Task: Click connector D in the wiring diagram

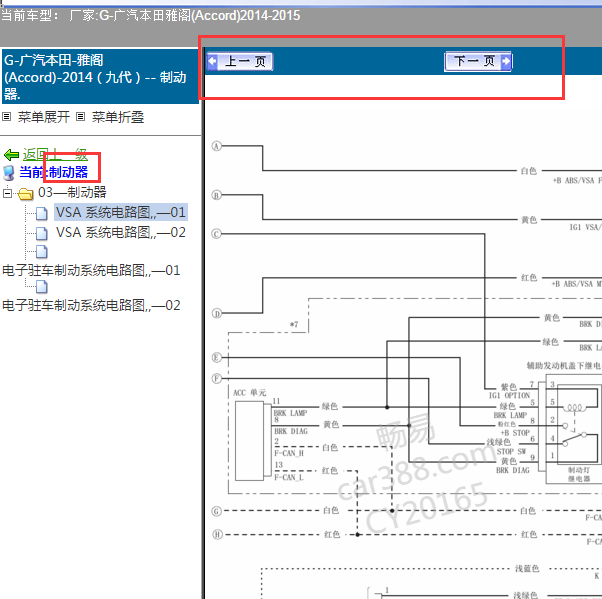Action: (x=217, y=313)
